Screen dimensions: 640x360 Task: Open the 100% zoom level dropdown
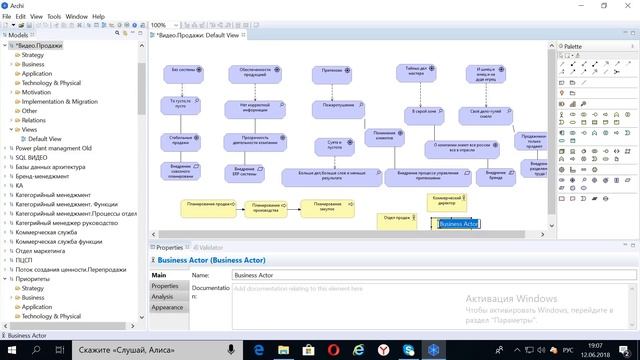[x=176, y=25]
